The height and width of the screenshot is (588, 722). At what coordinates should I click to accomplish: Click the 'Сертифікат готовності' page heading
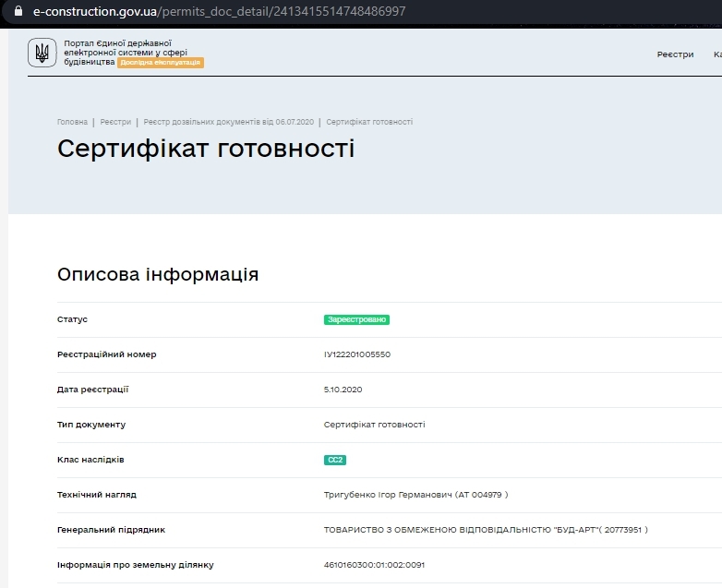(206, 149)
